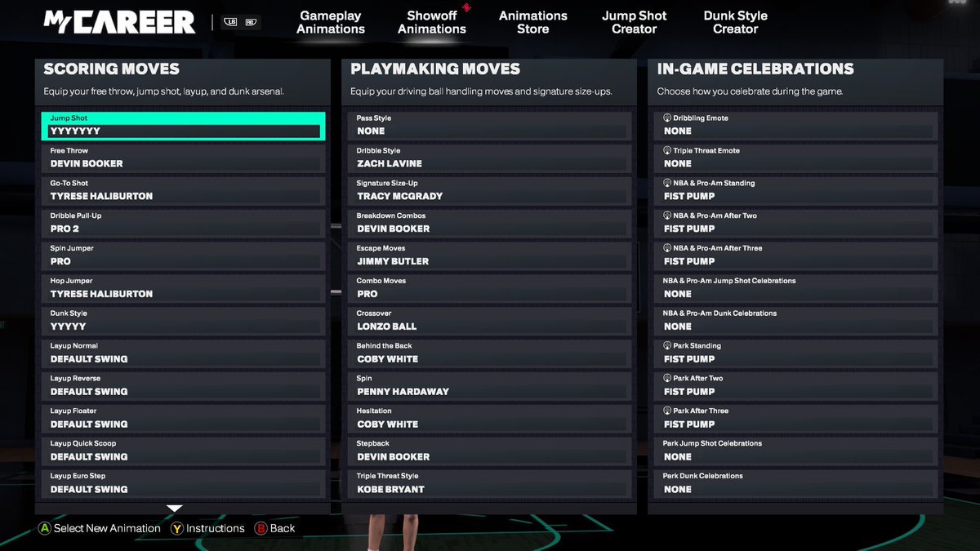
Task: Click icon beside NBA & Pro-Am Standing
Action: pyautogui.click(x=667, y=184)
